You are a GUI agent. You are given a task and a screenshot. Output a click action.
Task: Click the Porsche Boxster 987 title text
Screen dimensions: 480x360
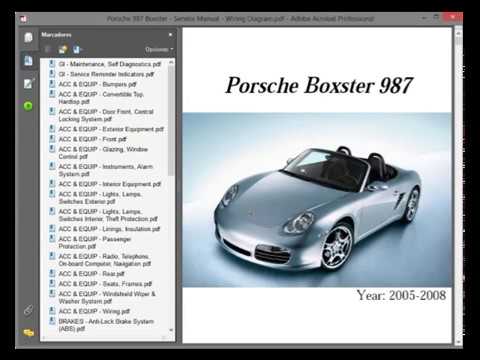[x=319, y=85]
